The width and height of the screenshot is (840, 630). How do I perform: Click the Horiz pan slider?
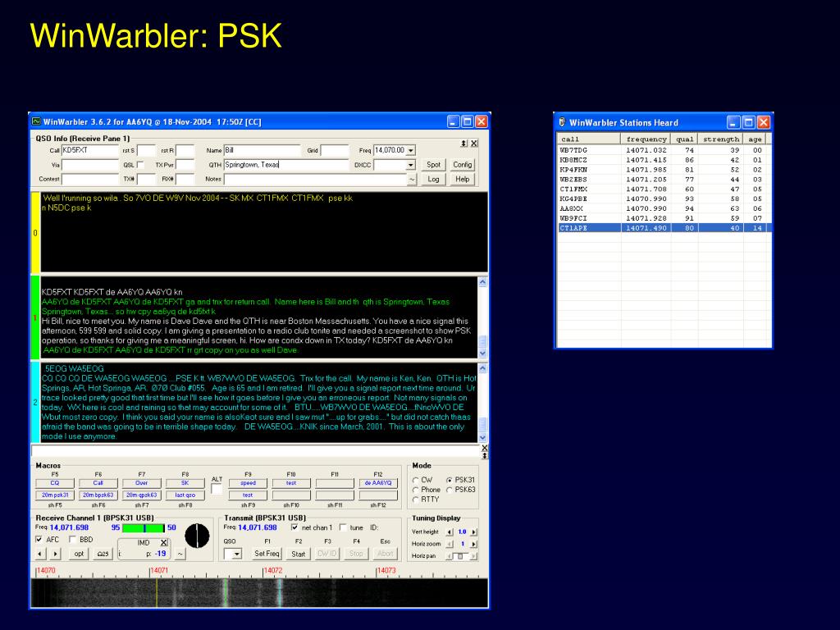tap(461, 556)
